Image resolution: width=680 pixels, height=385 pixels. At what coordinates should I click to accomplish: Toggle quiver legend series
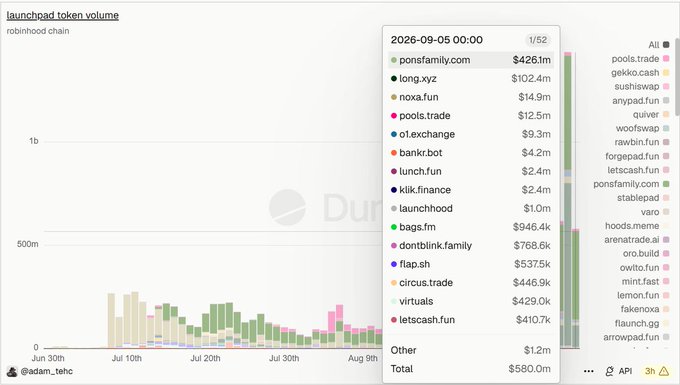tap(651, 114)
